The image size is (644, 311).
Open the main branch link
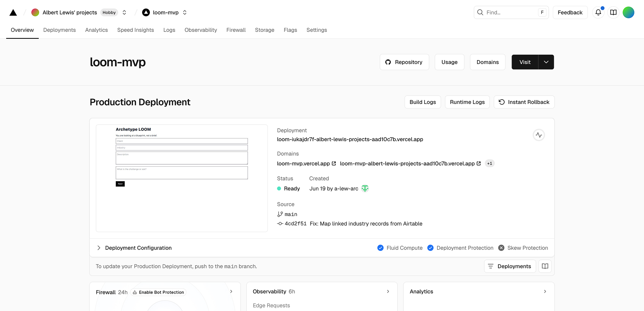pyautogui.click(x=287, y=214)
